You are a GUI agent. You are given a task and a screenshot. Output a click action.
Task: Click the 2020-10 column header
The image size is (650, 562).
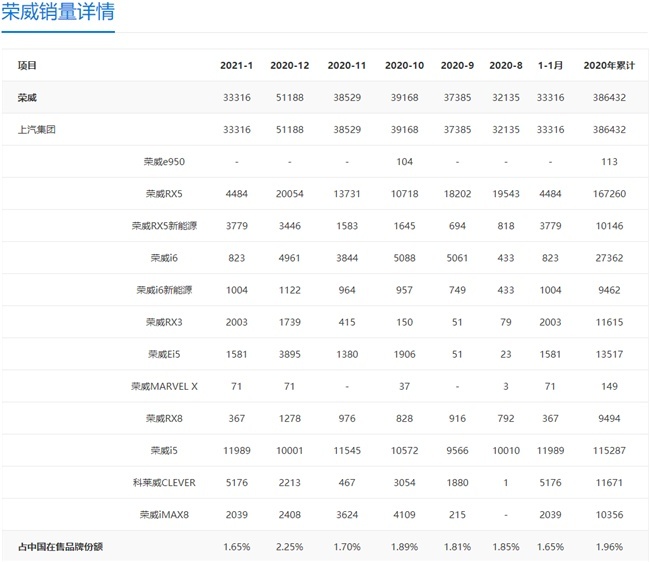404,65
